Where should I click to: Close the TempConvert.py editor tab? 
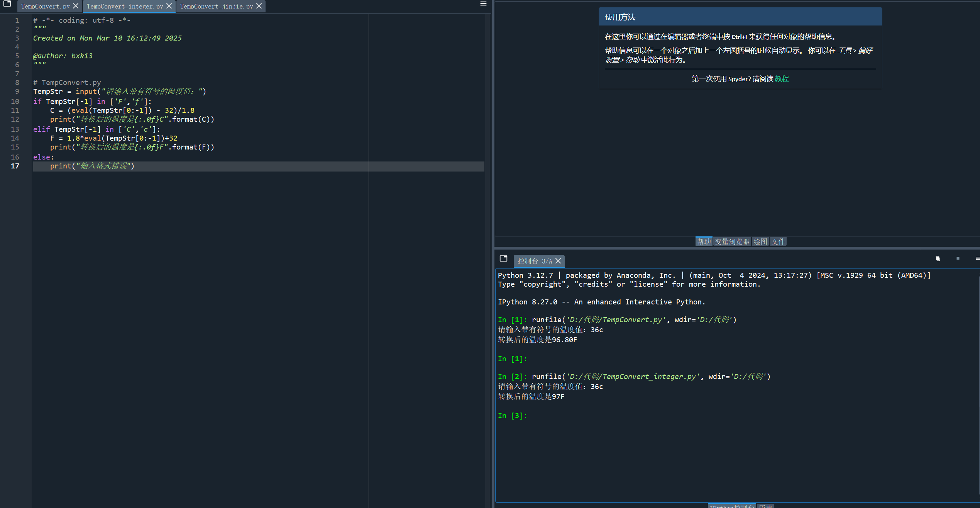[76, 6]
